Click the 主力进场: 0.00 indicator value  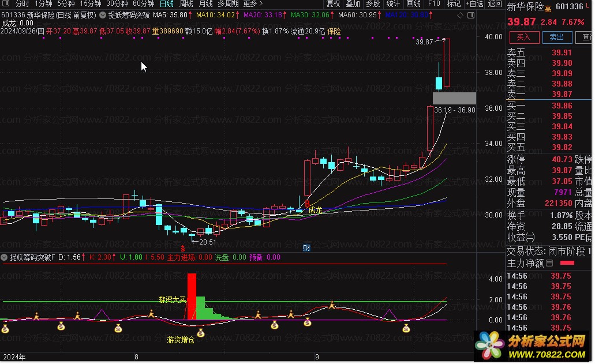190,257
